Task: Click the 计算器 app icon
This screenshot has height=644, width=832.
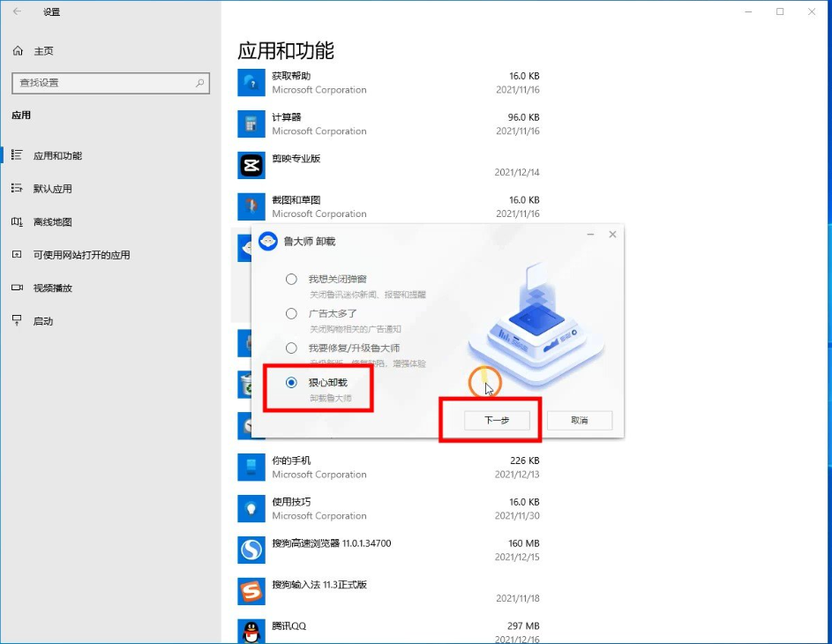Action: (x=251, y=124)
